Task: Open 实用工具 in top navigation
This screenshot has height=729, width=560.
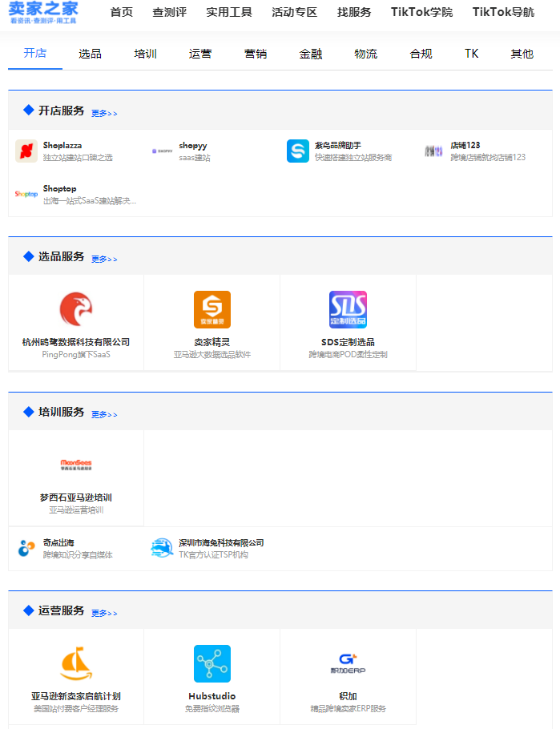Action: pos(229,12)
